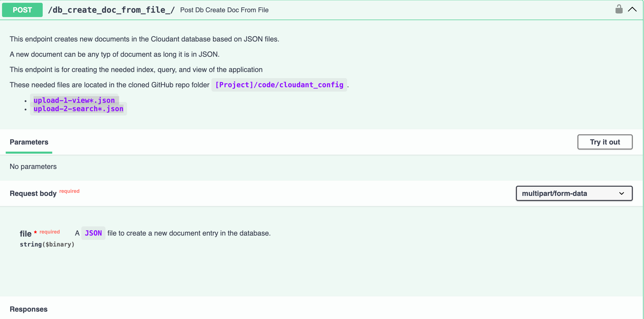The image size is (644, 319).
Task: Click the dropdown arrow of content type
Action: pyautogui.click(x=621, y=193)
